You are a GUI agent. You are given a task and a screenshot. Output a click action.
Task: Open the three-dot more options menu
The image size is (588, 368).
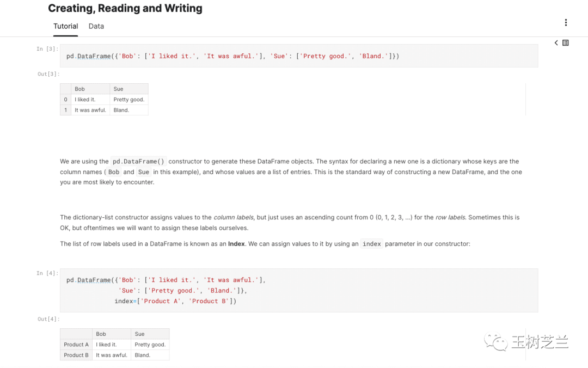[x=566, y=22]
